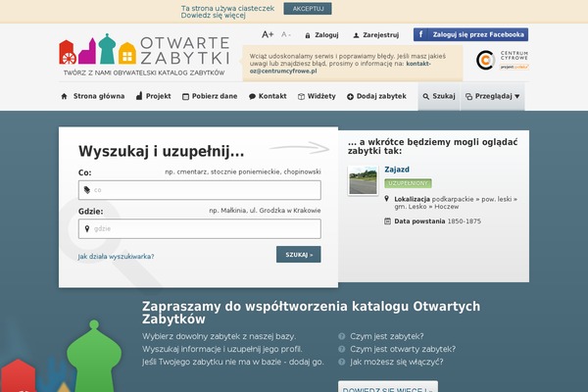Log in via Zaloguj się przez Facebooka

[x=470, y=34]
